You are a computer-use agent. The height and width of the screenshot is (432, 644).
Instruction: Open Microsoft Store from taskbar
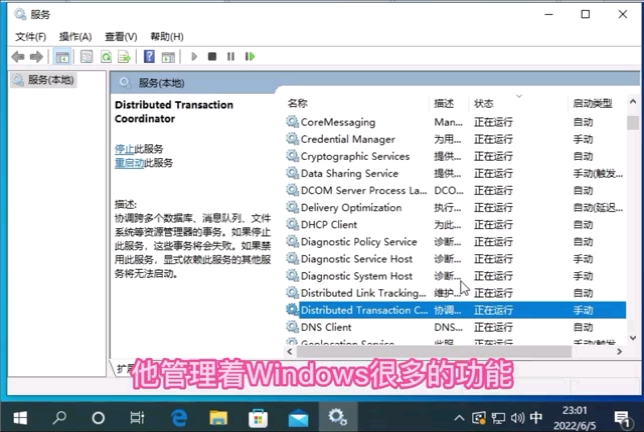pyautogui.click(x=258, y=418)
